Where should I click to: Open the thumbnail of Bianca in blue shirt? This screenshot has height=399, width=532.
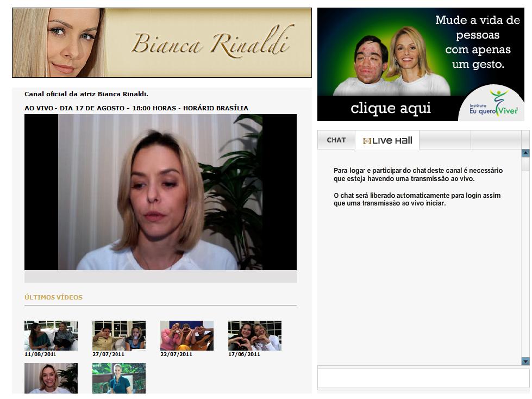(x=118, y=378)
